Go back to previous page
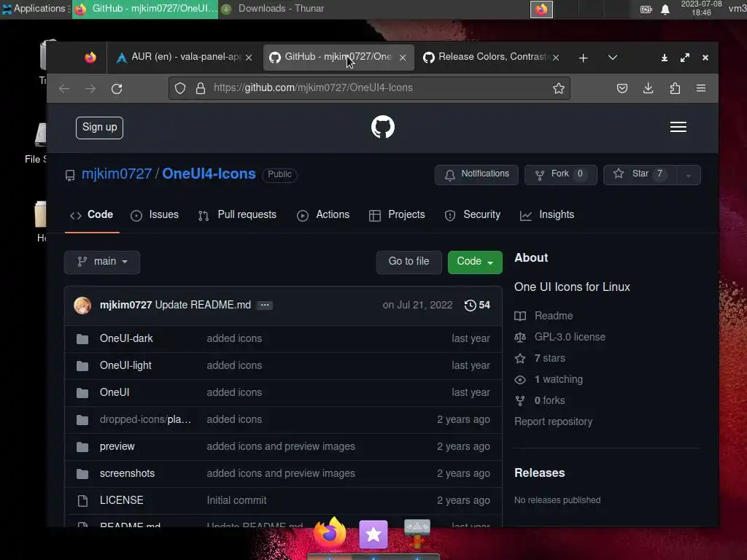Image resolution: width=747 pixels, height=560 pixels. pos(64,88)
